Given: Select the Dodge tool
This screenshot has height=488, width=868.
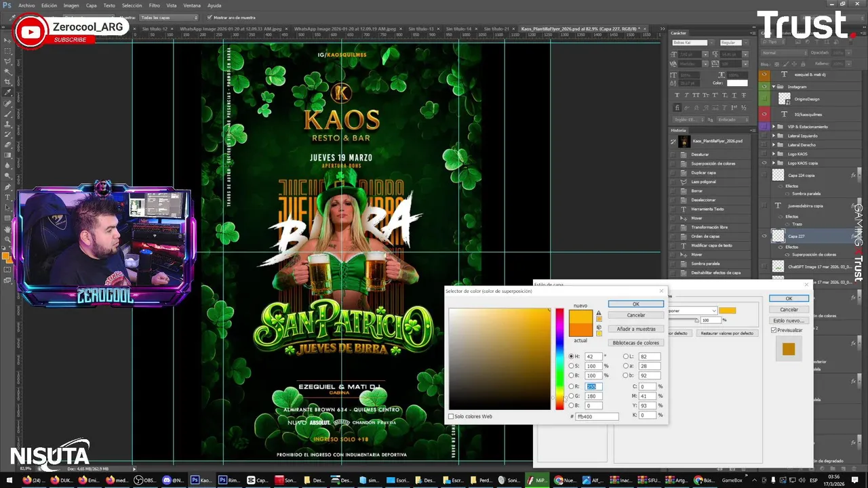Looking at the screenshot, I should [x=7, y=175].
